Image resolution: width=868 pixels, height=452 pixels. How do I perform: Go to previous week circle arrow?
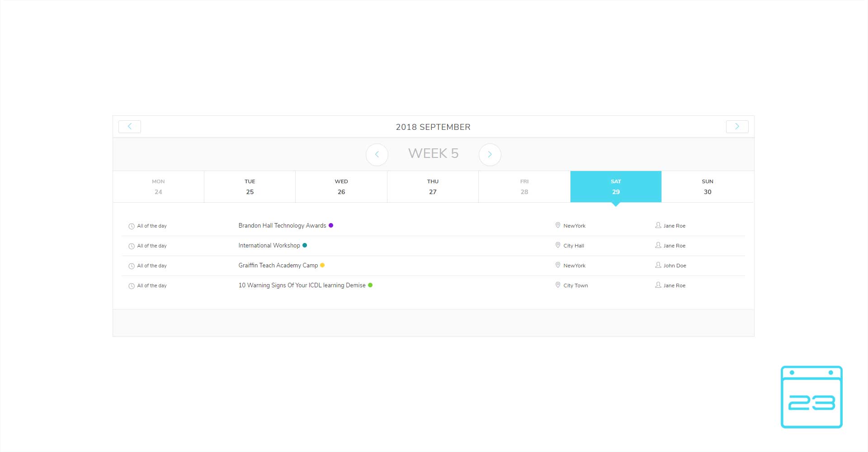pyautogui.click(x=377, y=155)
